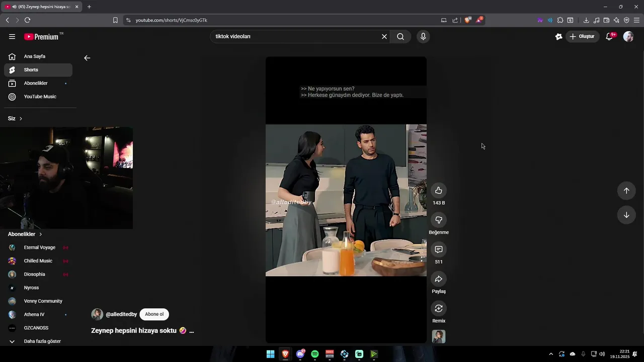Share the short via Paylaş

coord(439,279)
